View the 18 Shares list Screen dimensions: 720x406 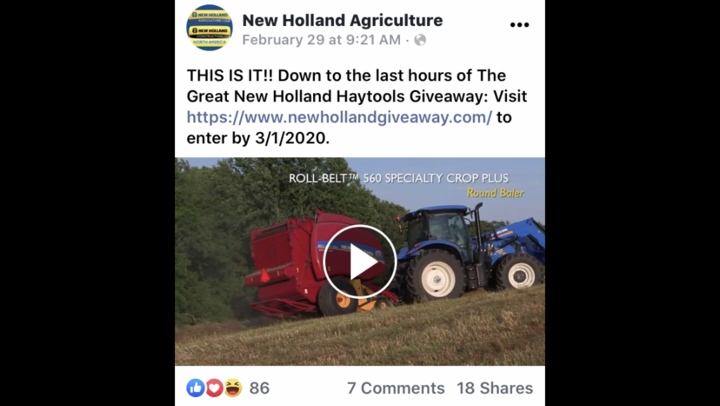pos(495,388)
